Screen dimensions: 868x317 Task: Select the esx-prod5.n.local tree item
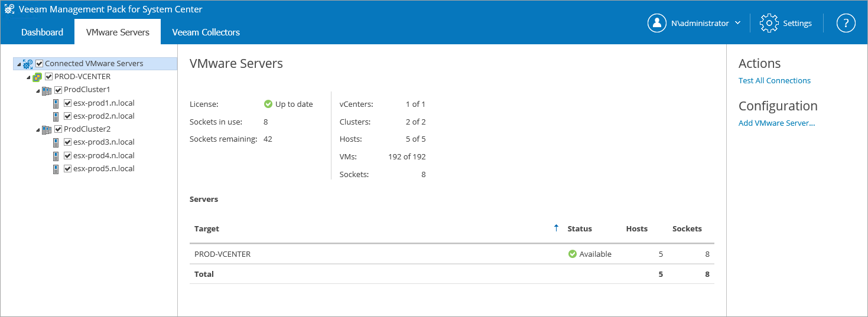(x=103, y=169)
